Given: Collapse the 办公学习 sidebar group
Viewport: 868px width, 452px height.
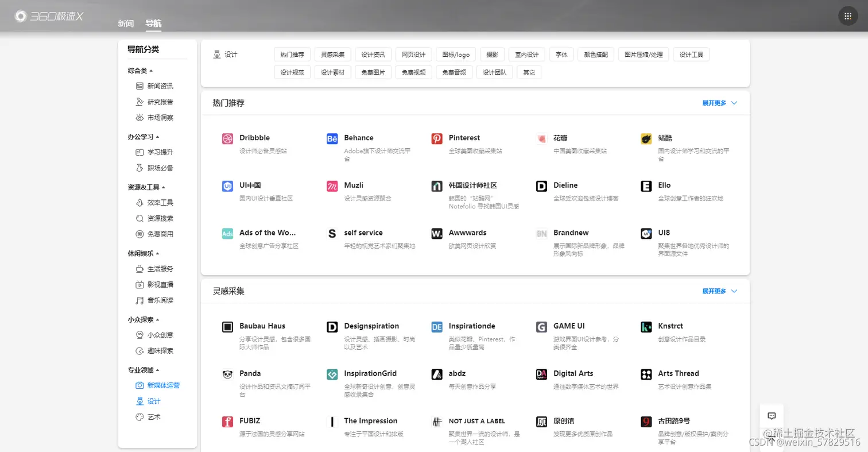Looking at the screenshot, I should [144, 137].
